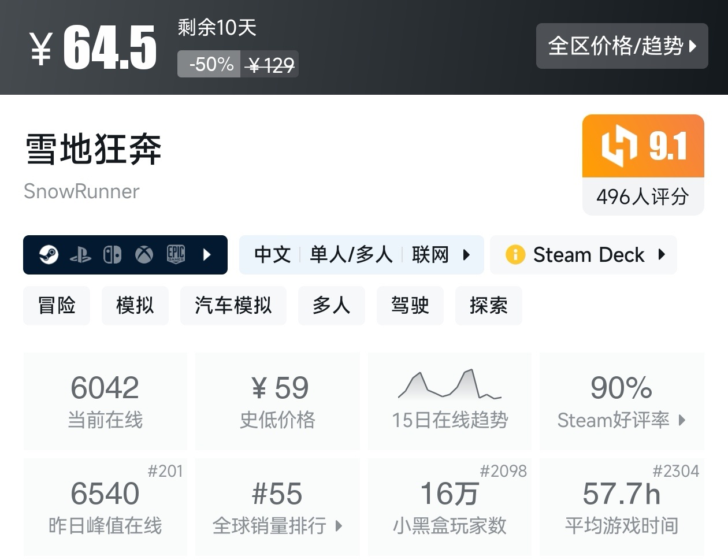The image size is (728, 560).
Task: Open the 全区价格/趋势 panel
Action: point(622,46)
